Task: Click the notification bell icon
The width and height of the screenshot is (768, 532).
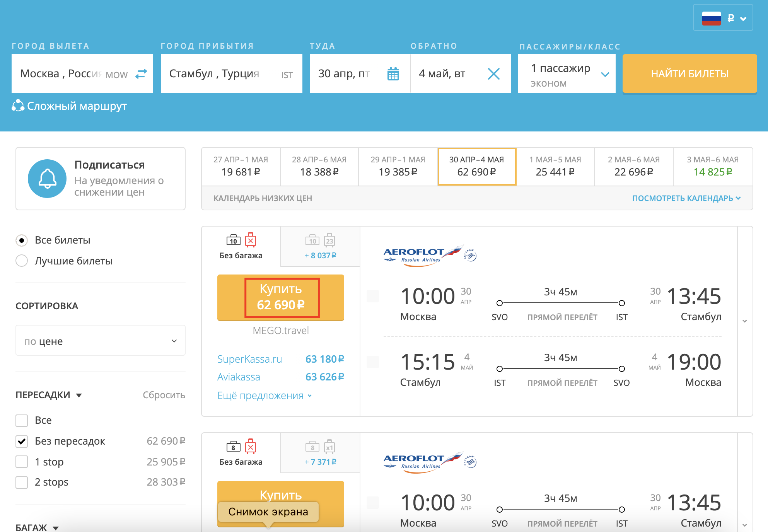Action: (47, 179)
